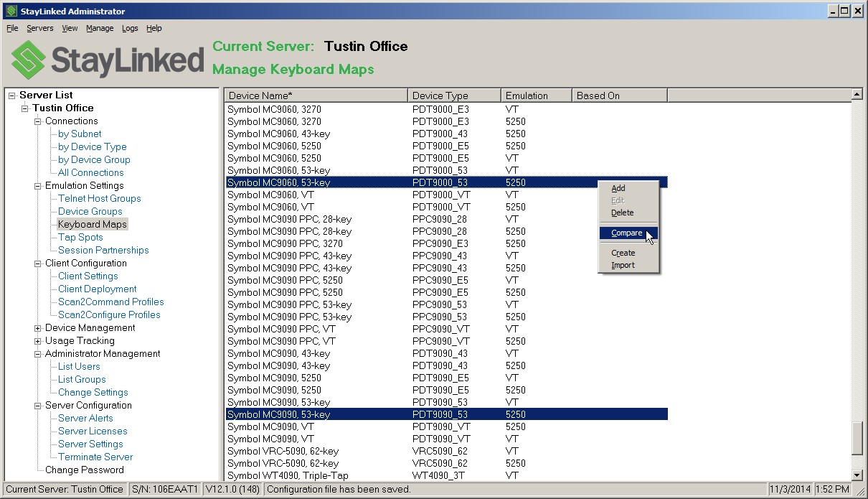Select Tap Spots in the sidebar tree
868x499 pixels.
click(80, 237)
